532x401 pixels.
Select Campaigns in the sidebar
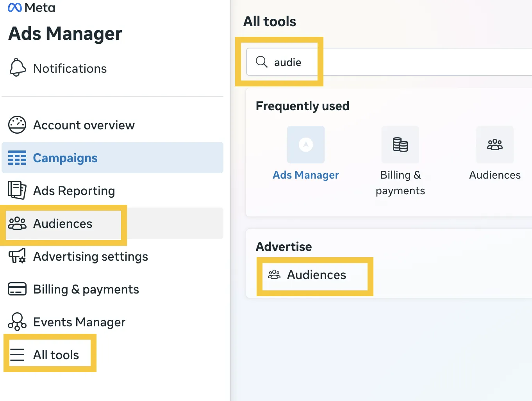pyautogui.click(x=112, y=158)
